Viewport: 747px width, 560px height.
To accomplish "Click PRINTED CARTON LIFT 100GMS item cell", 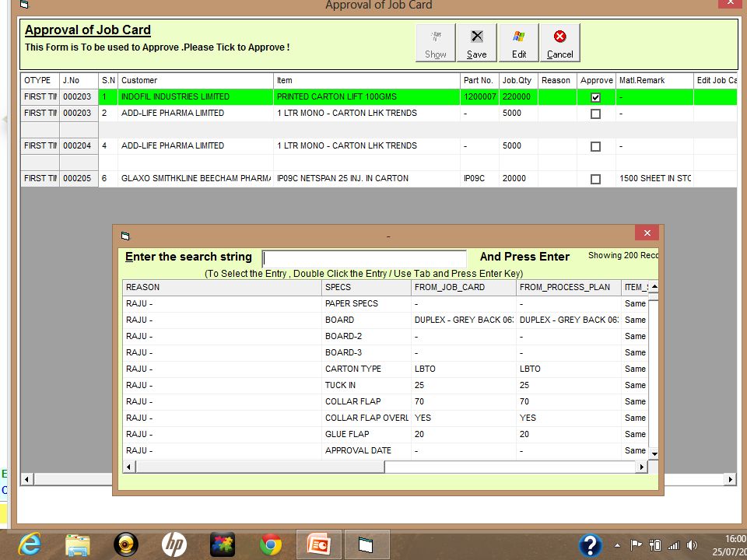I will pyautogui.click(x=366, y=96).
